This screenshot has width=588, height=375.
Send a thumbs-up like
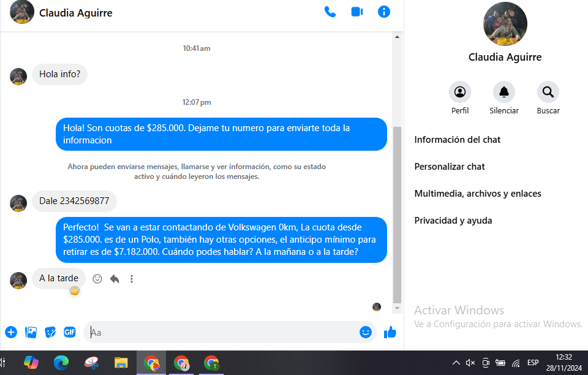point(390,332)
